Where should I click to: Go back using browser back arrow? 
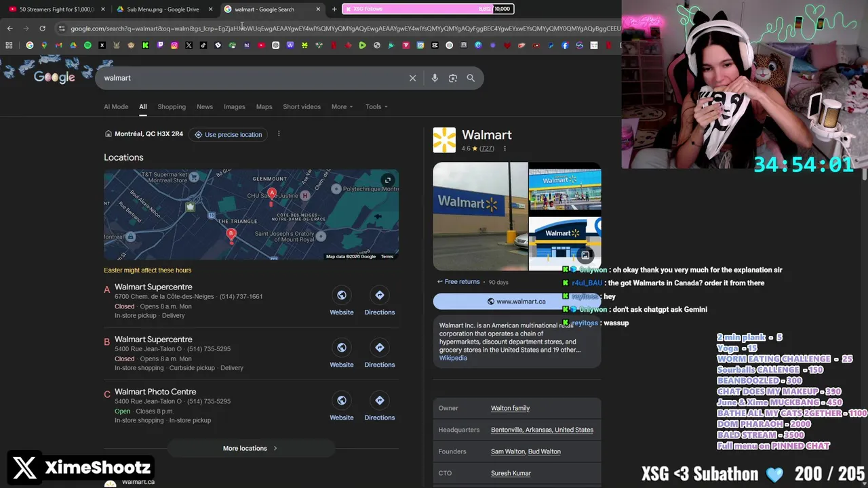9,28
